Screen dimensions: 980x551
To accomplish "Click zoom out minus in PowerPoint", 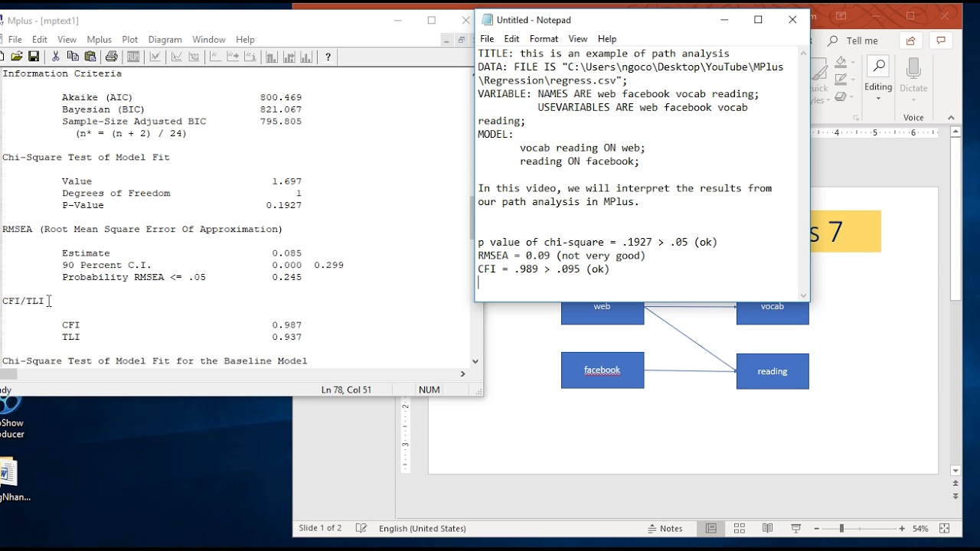I will pos(818,529).
